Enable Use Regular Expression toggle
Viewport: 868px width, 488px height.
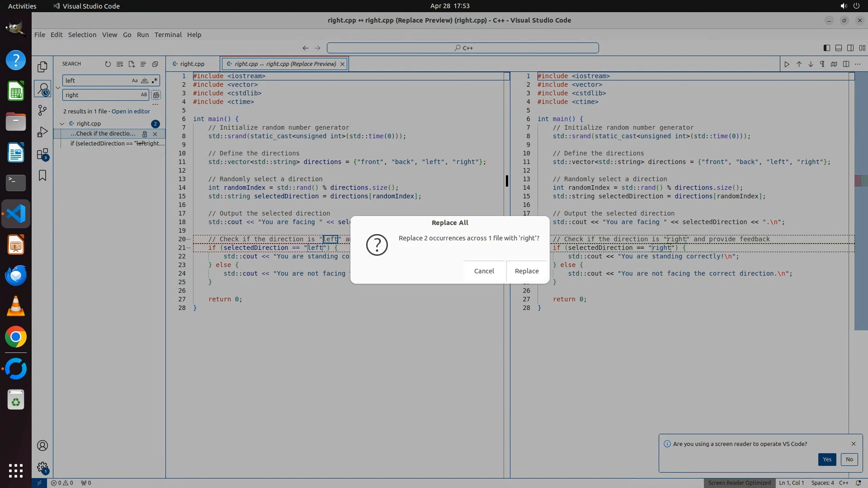pos(155,80)
